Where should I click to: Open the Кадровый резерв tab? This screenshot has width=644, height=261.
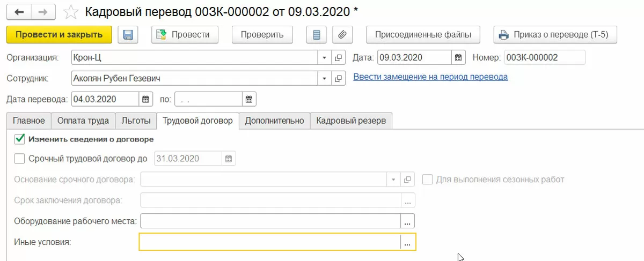[351, 121]
